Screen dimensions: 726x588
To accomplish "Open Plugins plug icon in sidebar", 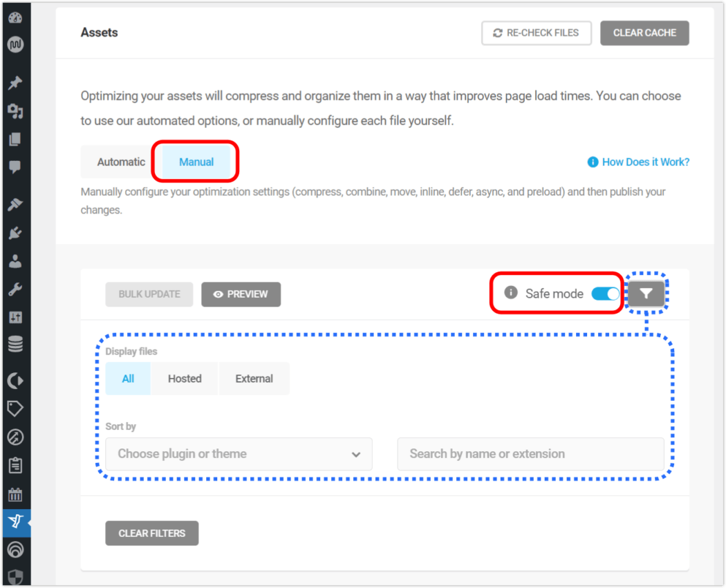I will tap(15, 233).
